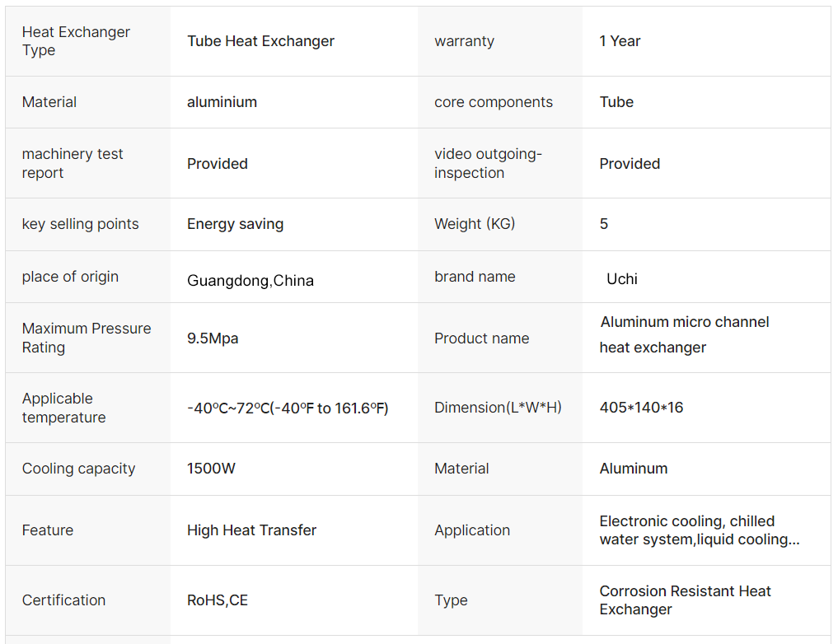Select the "RoHS,CE" certification value
The height and width of the screenshot is (644, 838).
tap(217, 600)
